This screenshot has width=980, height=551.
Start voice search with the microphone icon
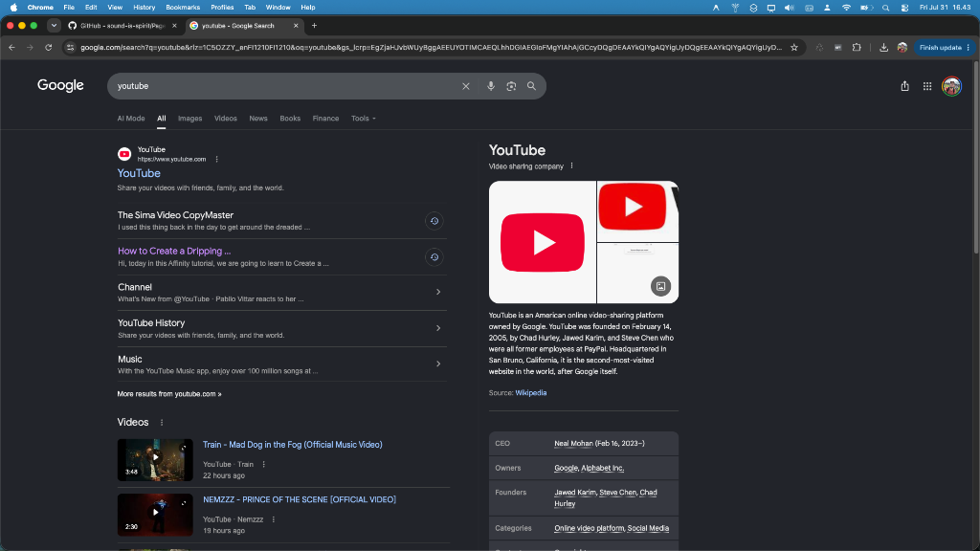click(491, 86)
